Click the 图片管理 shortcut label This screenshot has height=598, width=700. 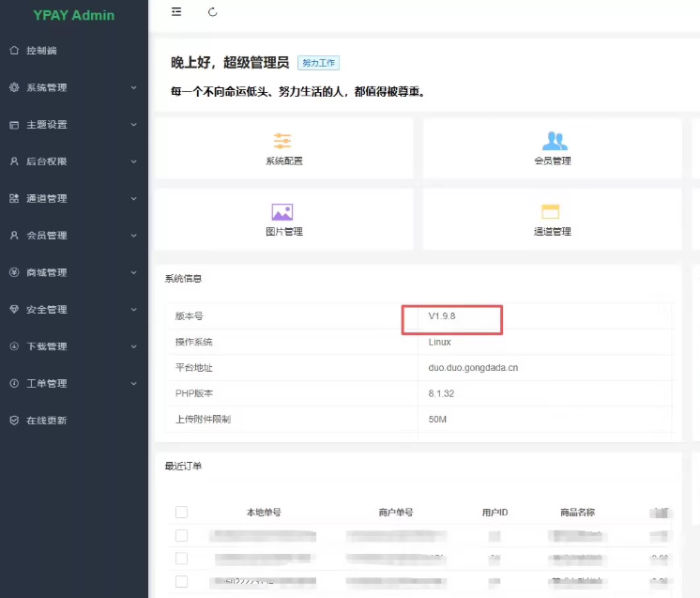[284, 231]
